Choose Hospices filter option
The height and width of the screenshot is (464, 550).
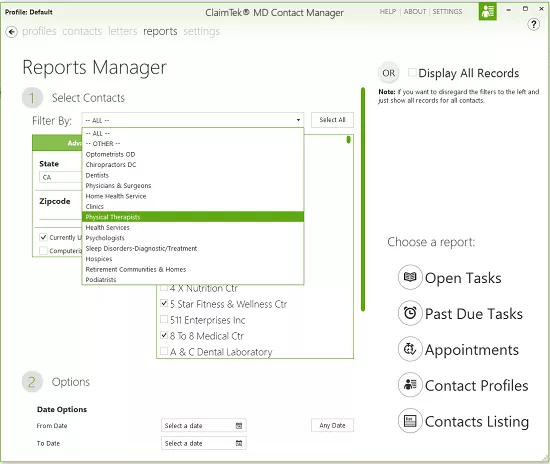click(x=193, y=259)
